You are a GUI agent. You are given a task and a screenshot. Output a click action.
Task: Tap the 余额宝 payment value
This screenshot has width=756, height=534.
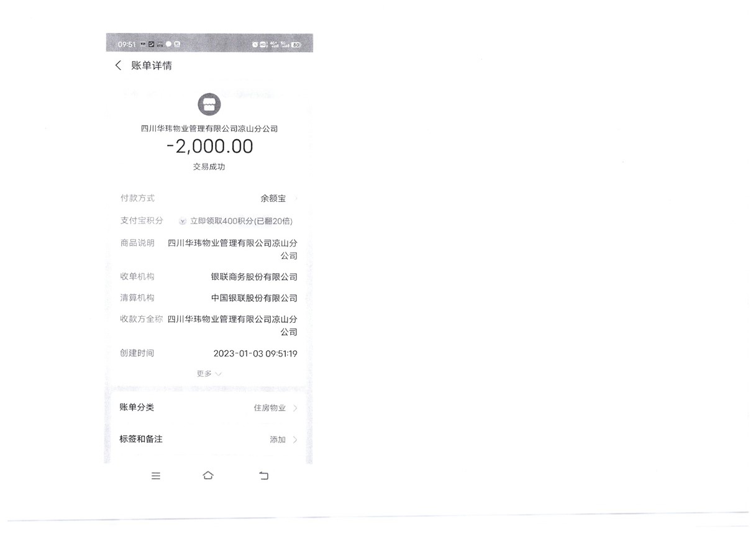coord(273,199)
